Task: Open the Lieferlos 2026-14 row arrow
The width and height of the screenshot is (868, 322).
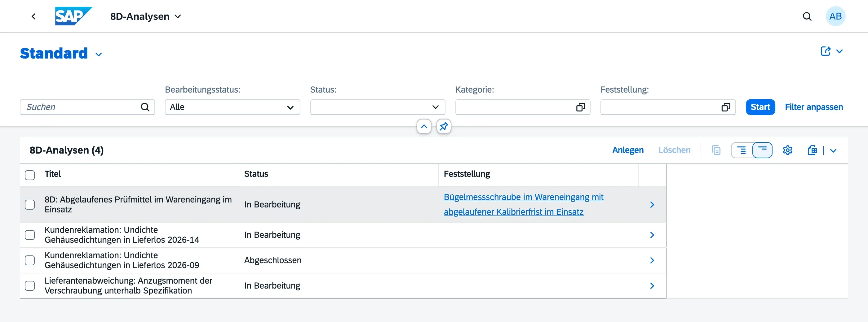Action: click(x=652, y=235)
